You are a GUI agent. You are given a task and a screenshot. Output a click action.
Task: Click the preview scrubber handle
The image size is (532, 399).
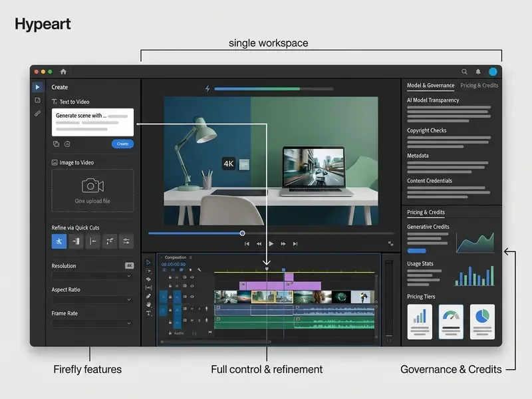(x=242, y=233)
